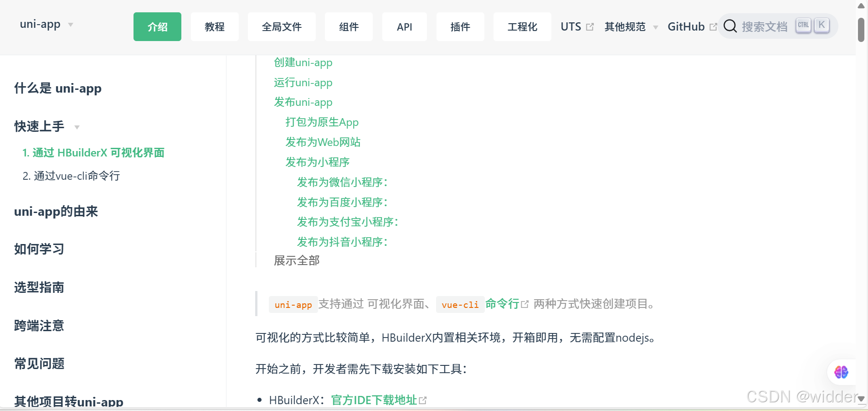868x411 pixels.
Task: Jump to 发布为百度小程序 entry
Action: [x=342, y=202]
